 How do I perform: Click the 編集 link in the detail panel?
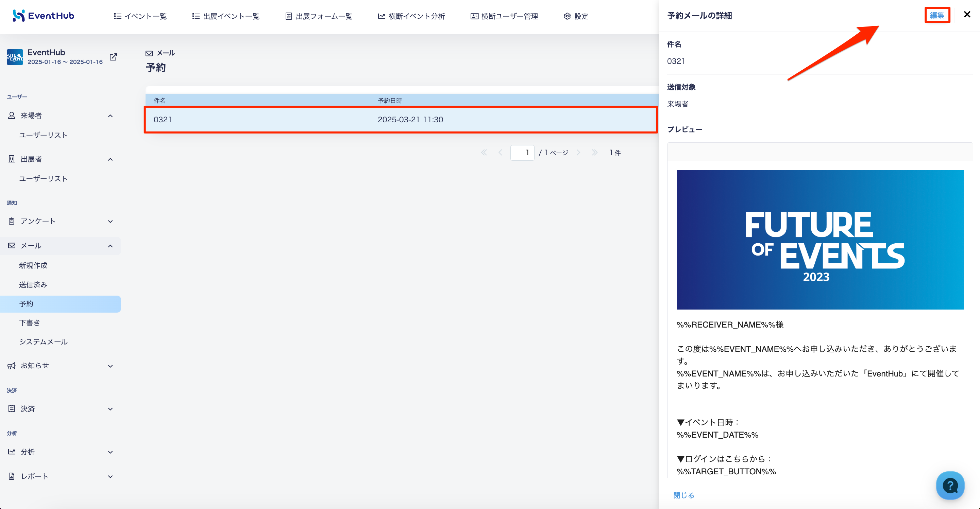[937, 15]
